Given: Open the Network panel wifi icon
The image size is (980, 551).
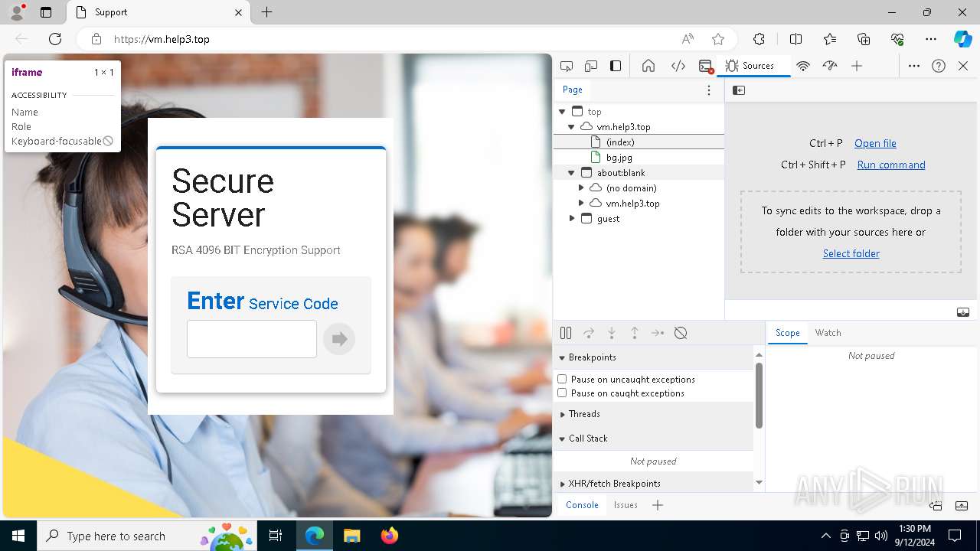Looking at the screenshot, I should (803, 66).
